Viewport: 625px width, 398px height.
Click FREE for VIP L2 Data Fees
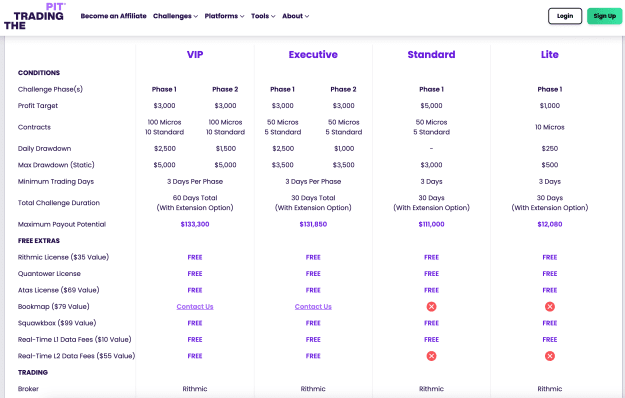(x=195, y=356)
